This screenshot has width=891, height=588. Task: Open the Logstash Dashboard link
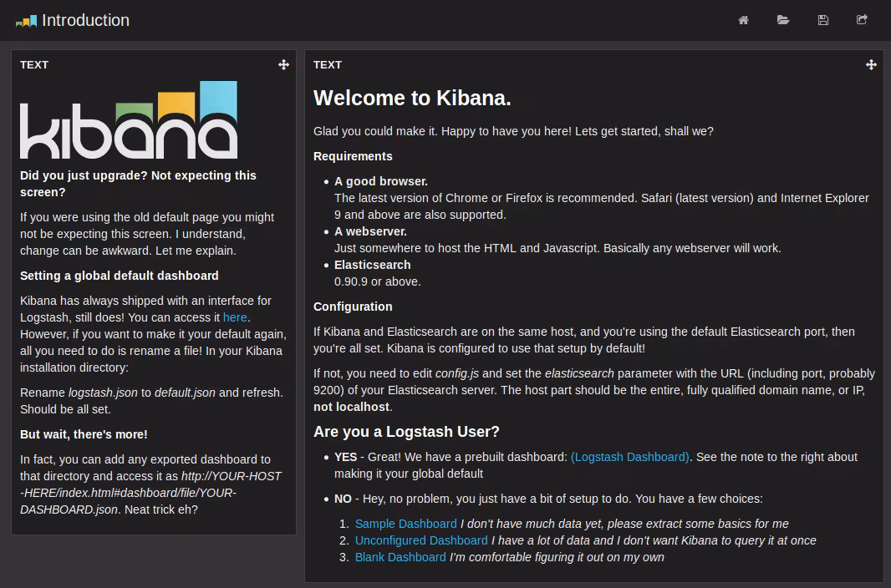[629, 457]
